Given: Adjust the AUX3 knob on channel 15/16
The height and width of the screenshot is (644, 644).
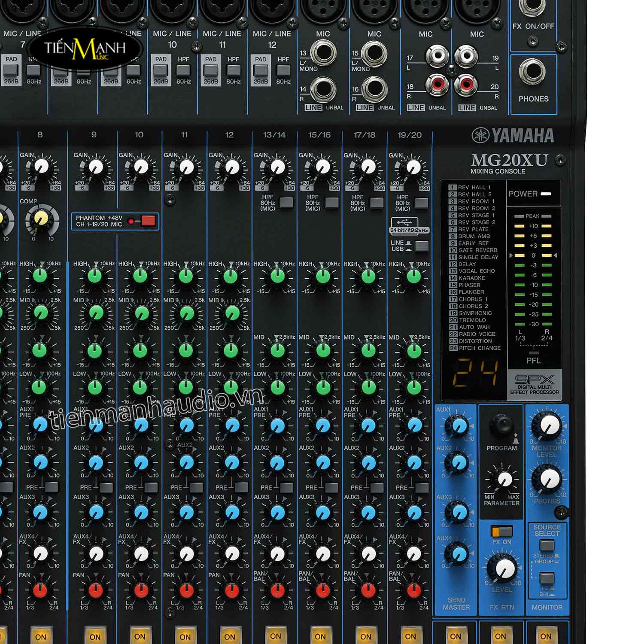Looking at the screenshot, I should tap(322, 512).
